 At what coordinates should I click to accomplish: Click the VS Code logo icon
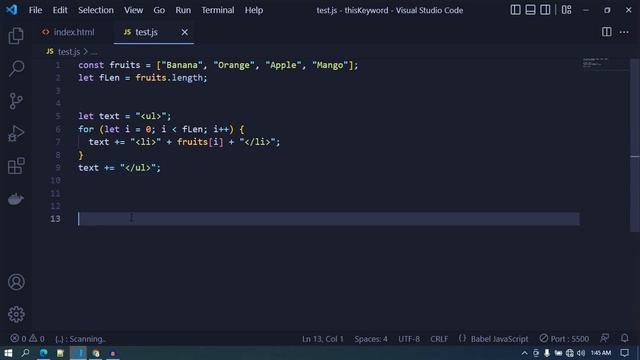click(11, 10)
